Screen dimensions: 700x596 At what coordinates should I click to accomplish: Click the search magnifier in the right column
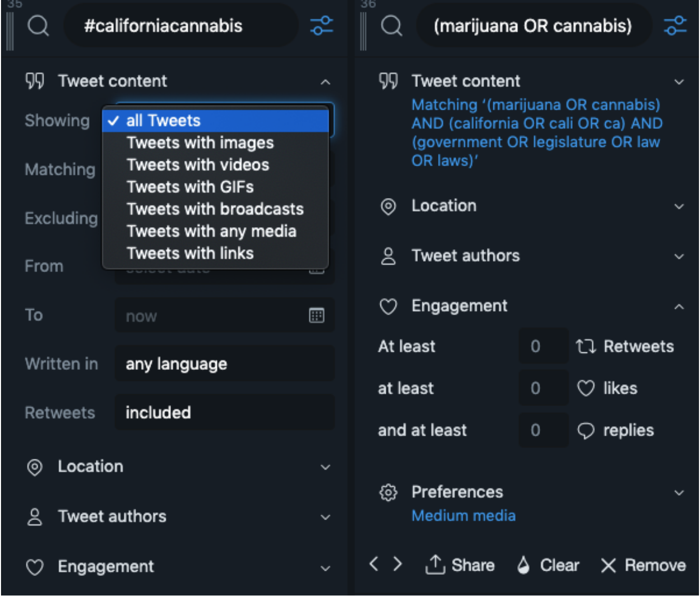pyautogui.click(x=391, y=25)
